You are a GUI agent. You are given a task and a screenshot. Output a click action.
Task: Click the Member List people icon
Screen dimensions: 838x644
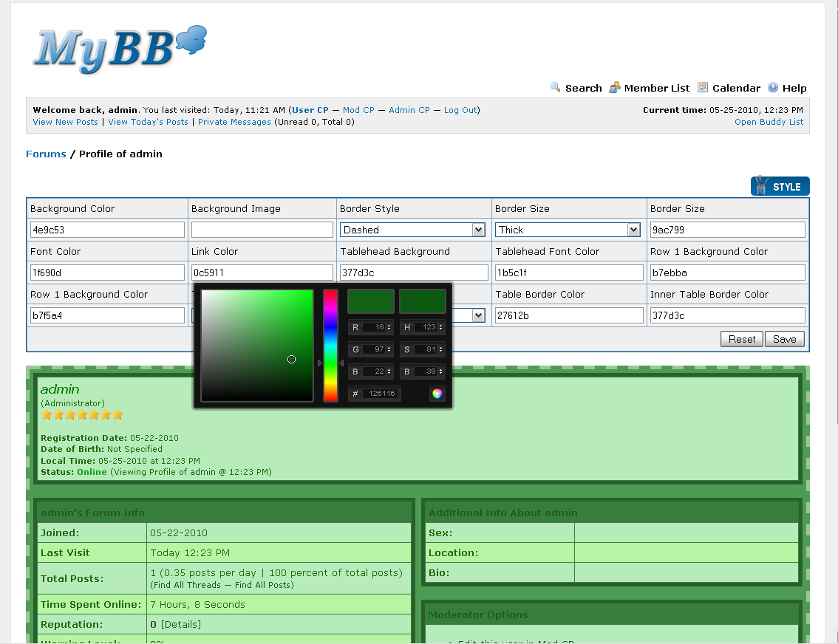click(615, 88)
